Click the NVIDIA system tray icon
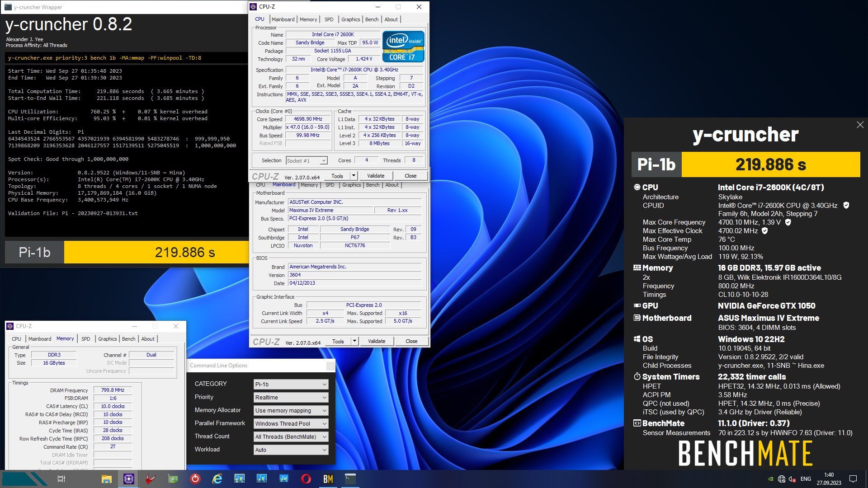 click(770, 479)
